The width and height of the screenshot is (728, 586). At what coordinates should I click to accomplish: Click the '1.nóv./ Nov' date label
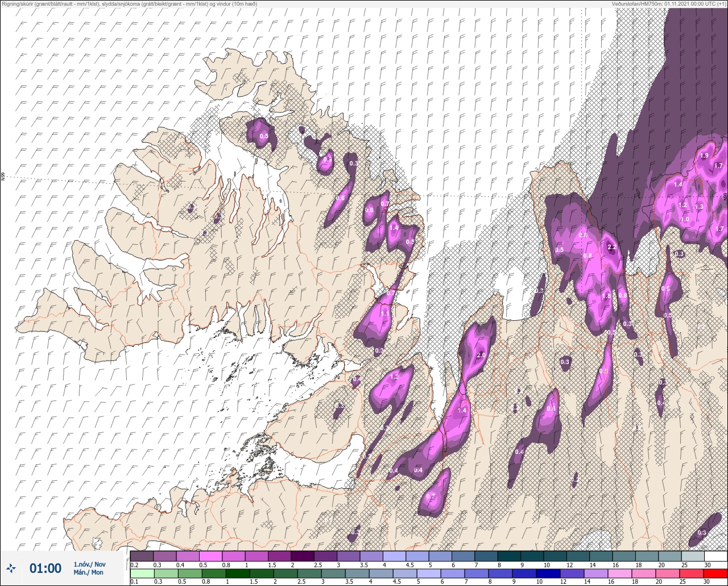89,564
